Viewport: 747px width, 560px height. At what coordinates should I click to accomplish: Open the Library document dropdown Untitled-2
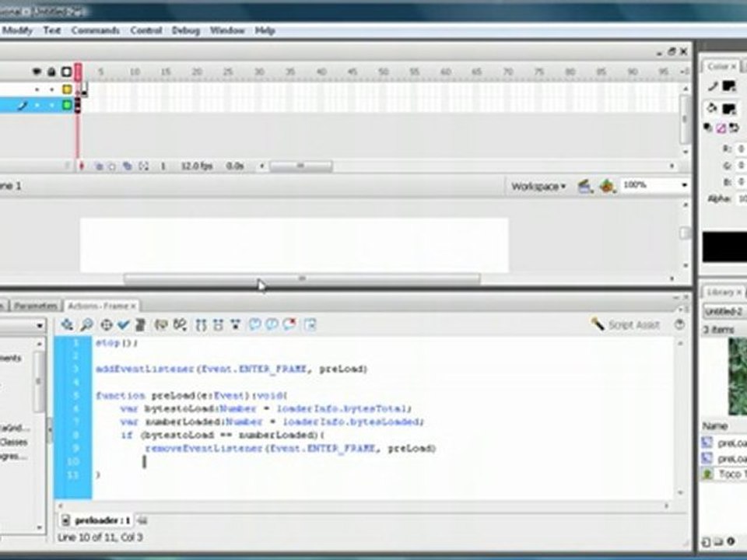[x=724, y=311]
